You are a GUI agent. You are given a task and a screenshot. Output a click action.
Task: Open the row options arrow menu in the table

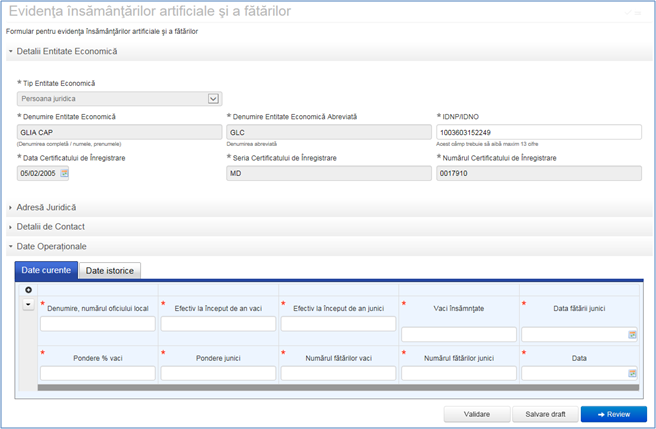29,304
